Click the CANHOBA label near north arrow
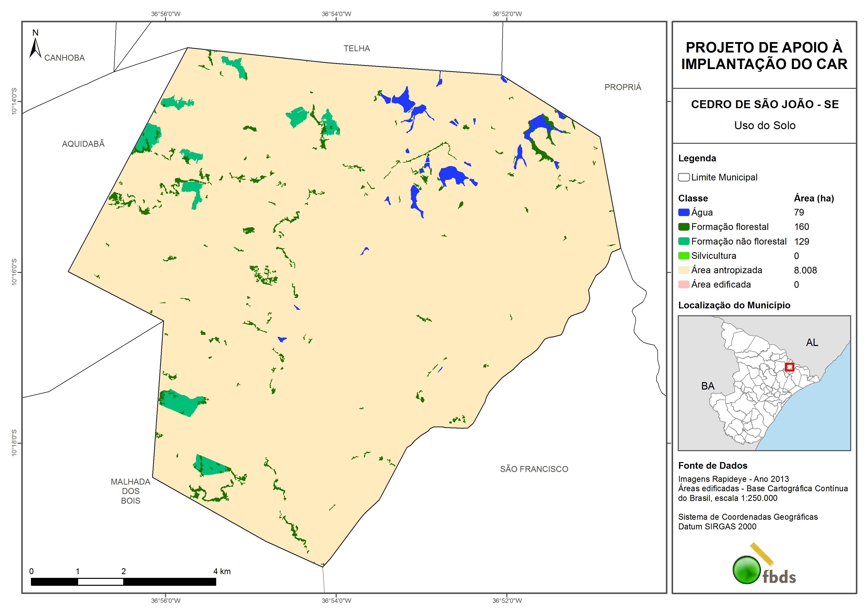This screenshot has height=614, width=868. click(x=64, y=58)
